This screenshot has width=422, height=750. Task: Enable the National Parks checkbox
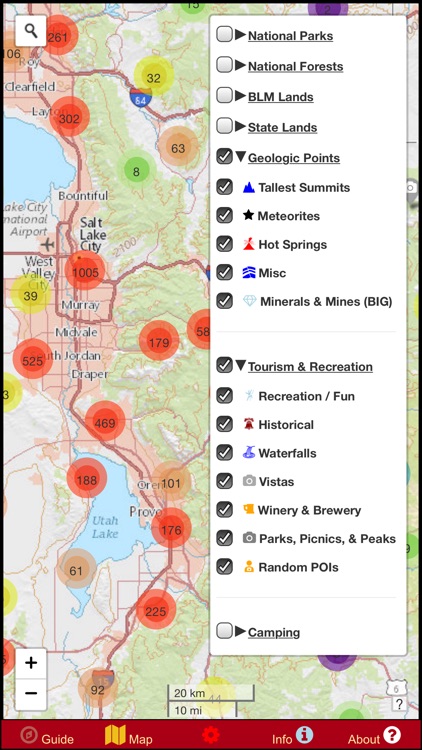coord(224,34)
